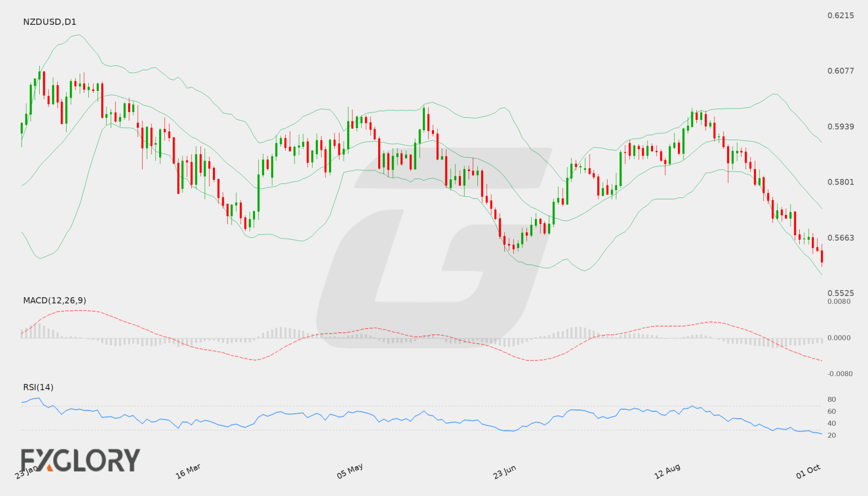Click the RSI 40 level label
868x496 pixels.
pyautogui.click(x=832, y=423)
